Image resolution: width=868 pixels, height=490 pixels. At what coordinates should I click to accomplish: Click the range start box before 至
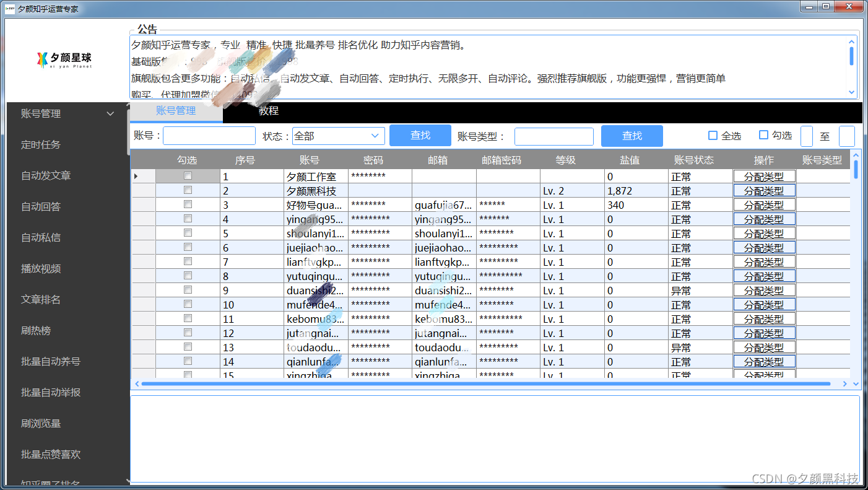tap(807, 136)
